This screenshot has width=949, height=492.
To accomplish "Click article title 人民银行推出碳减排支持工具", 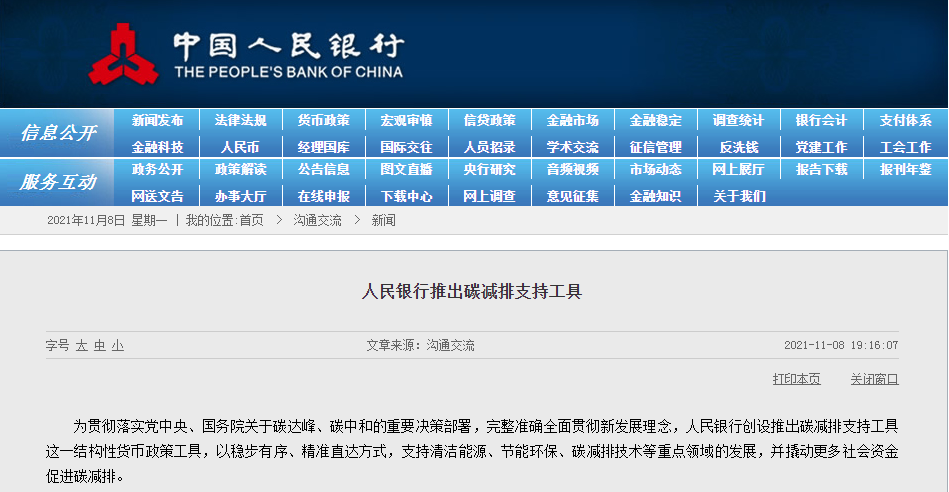I will [471, 291].
